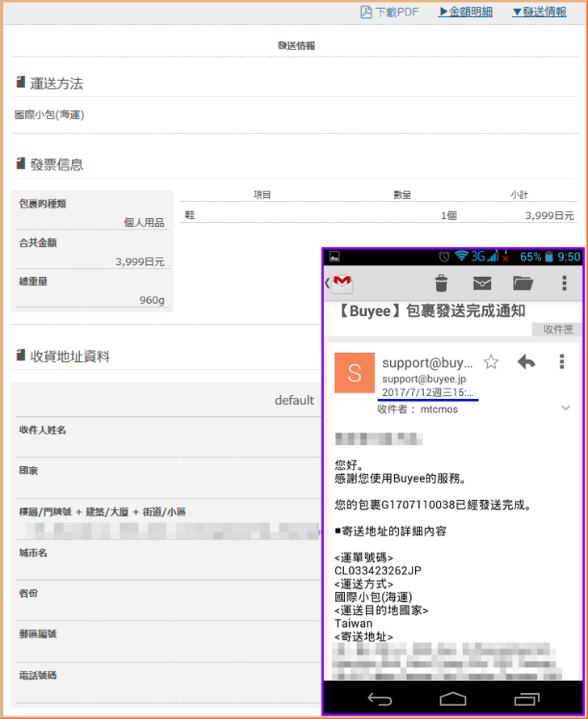
Task: Delete email with the trash icon
Action: (x=441, y=283)
